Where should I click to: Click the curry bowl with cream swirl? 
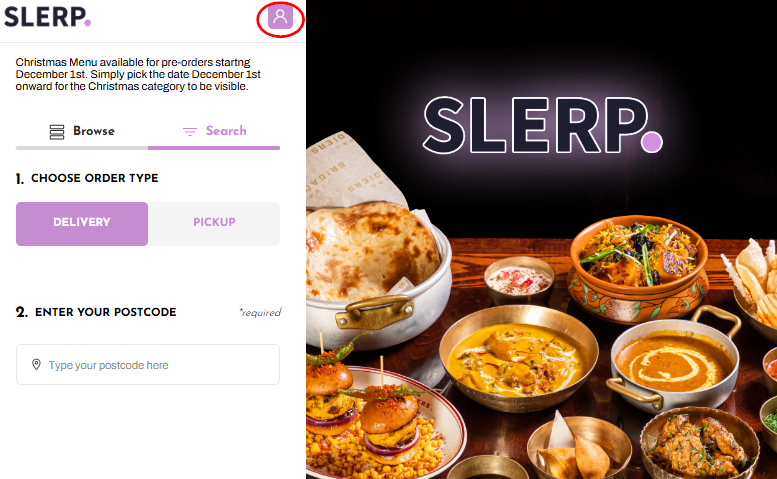click(674, 364)
